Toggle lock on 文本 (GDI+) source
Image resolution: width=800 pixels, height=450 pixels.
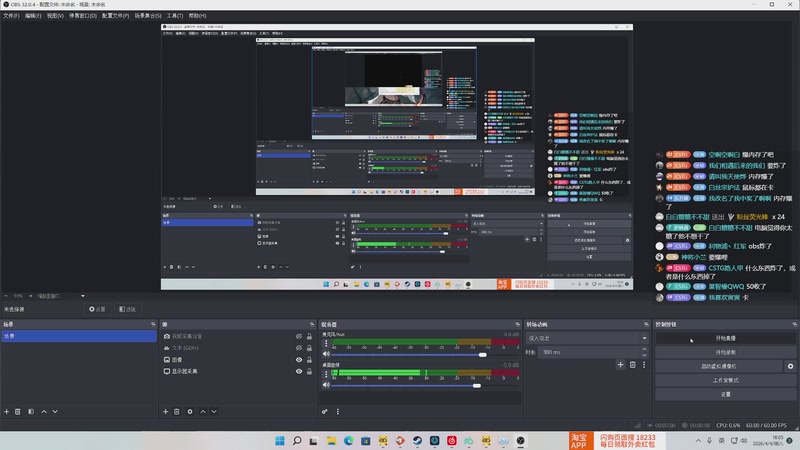pos(309,348)
